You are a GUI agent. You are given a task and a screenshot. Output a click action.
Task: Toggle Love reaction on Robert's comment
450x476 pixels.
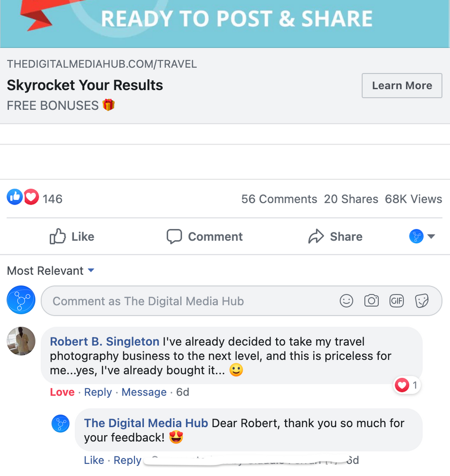(x=62, y=392)
